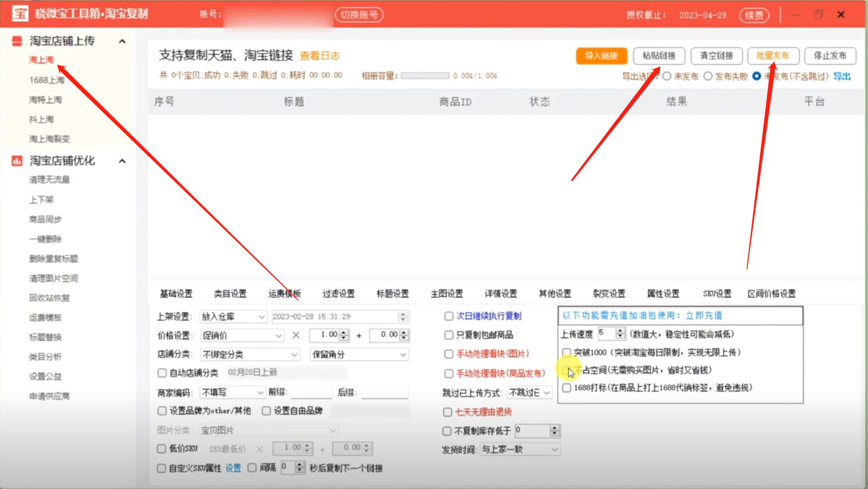Open 清理无流量 in the sidebar
The height and width of the screenshot is (489, 868).
click(x=49, y=180)
